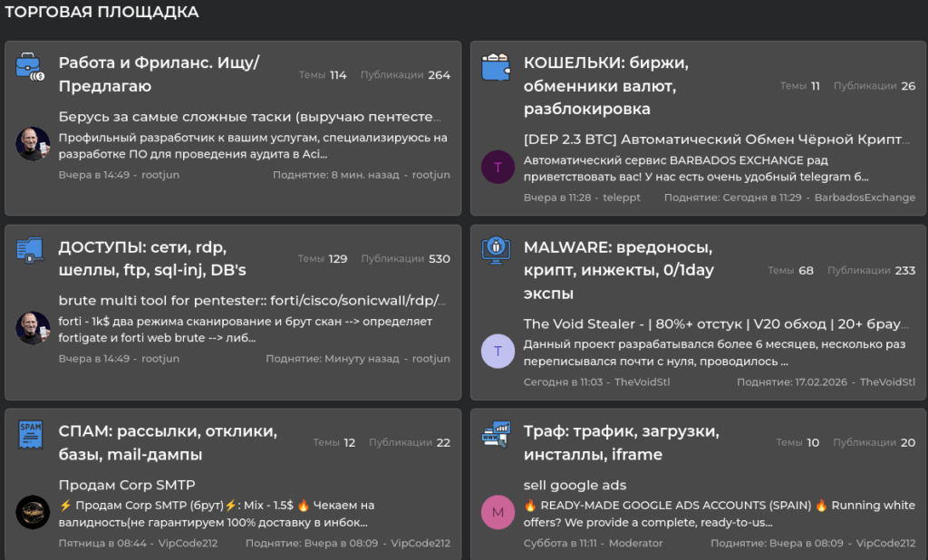Click the network folder icon beside ДОСТУПЫ
Screen dimensions: 928x560
click(31, 250)
